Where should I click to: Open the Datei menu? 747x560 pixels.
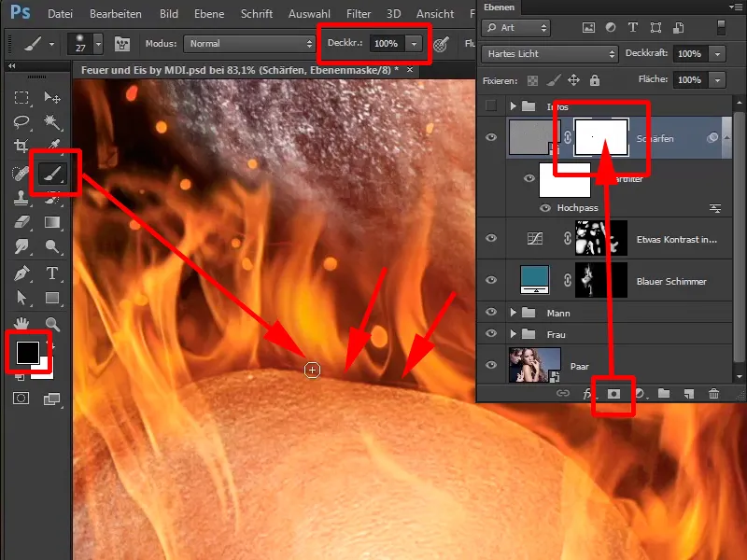click(x=60, y=14)
